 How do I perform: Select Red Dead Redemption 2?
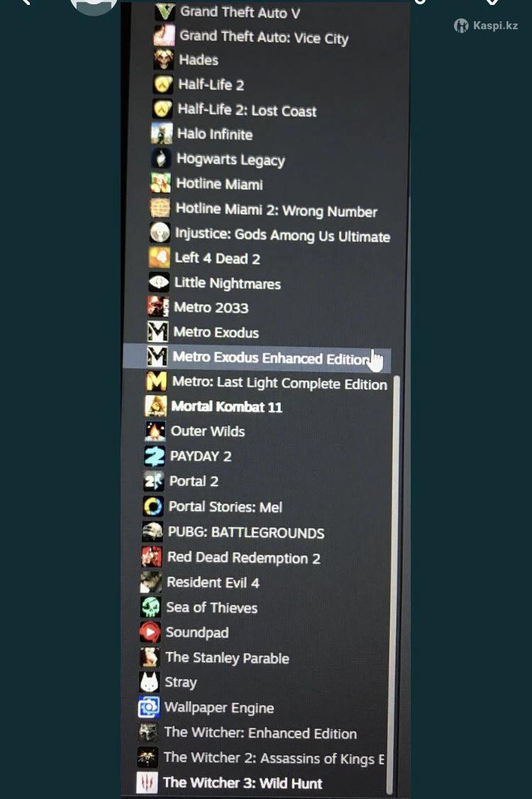[x=243, y=558]
